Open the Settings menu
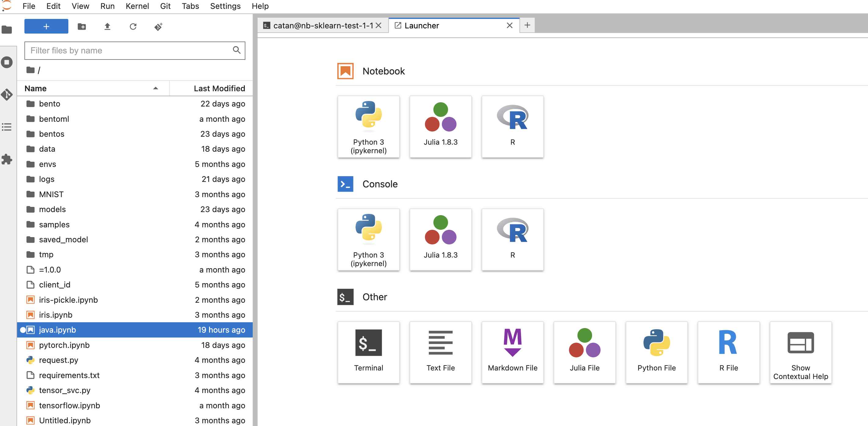This screenshot has height=426, width=868. tap(225, 6)
